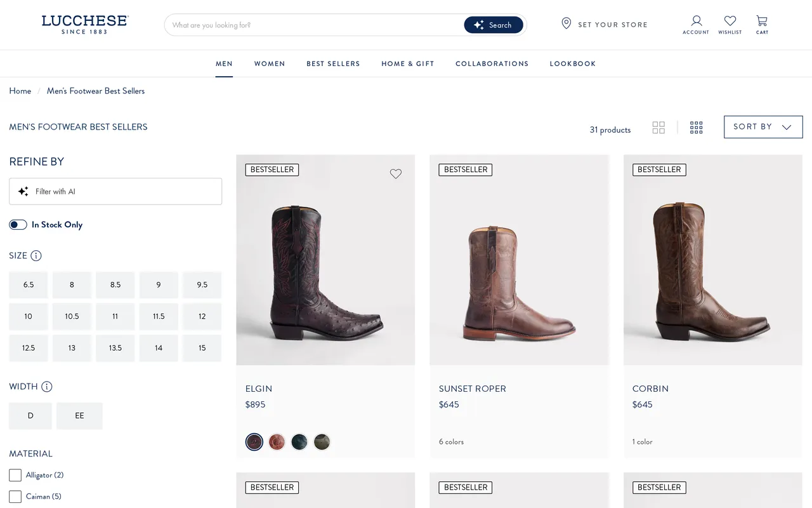Switch to two-column grid view
The width and height of the screenshot is (812, 508).
[x=658, y=128]
